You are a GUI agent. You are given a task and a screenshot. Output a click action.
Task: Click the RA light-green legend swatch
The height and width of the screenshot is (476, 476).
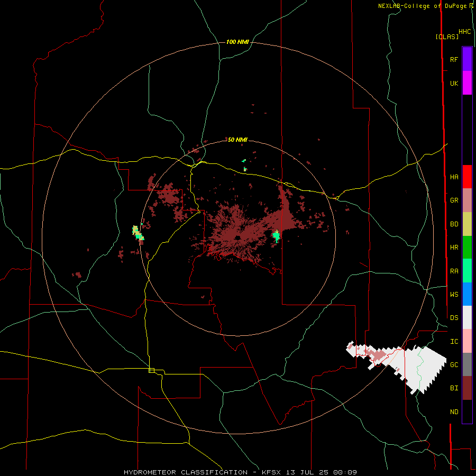pyautogui.click(x=467, y=271)
